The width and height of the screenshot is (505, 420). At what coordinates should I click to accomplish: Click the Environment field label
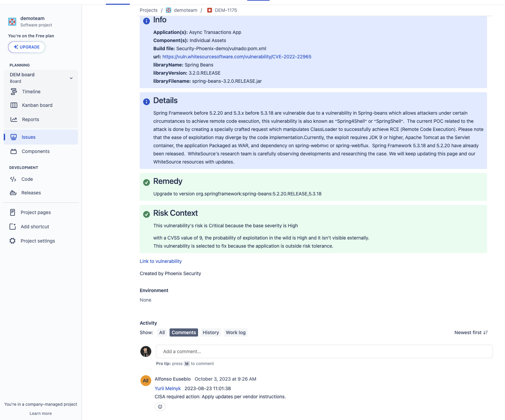(154, 290)
